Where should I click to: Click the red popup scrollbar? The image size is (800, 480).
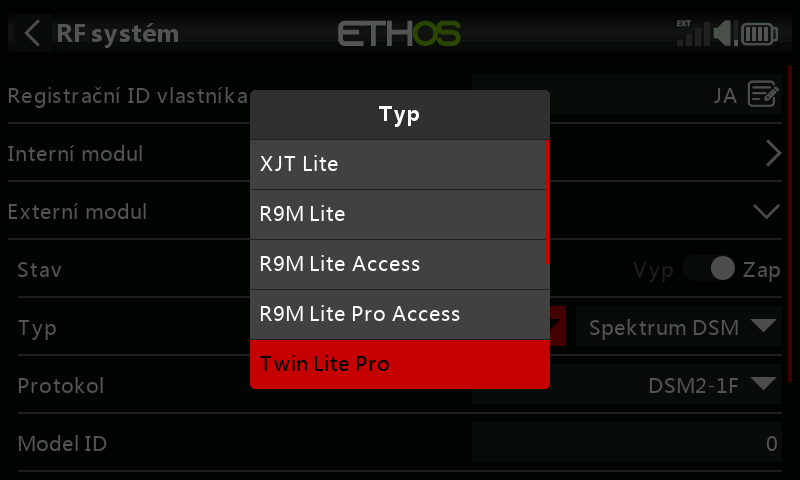tap(547, 202)
